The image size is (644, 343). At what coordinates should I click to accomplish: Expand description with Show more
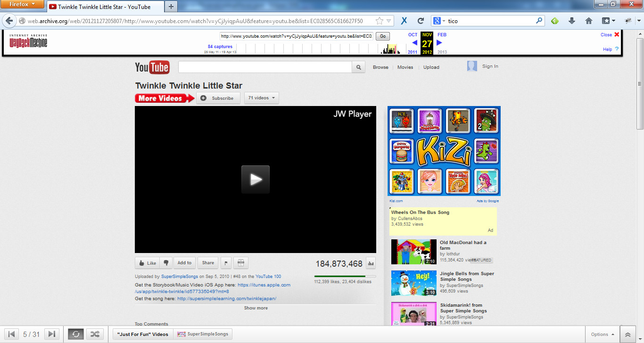tap(256, 308)
